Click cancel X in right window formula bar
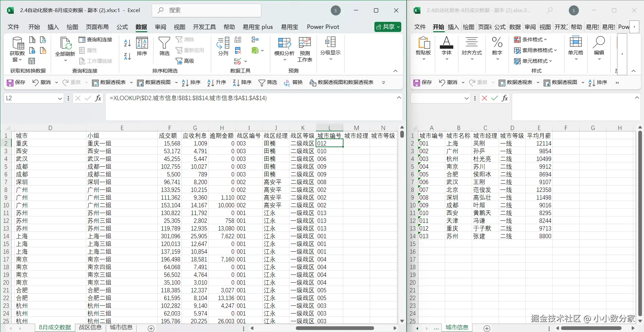644x332 pixels. click(x=485, y=98)
